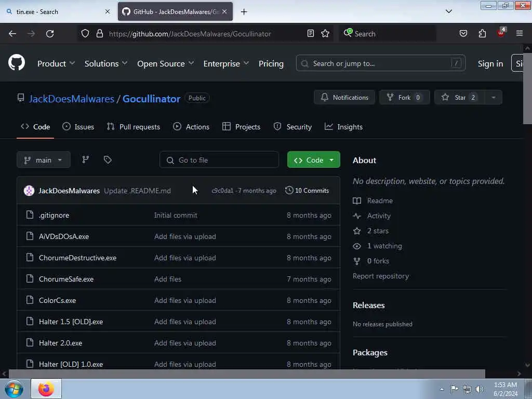The height and width of the screenshot is (399, 532).
Task: Click uBlock Origin extension icon
Action: coord(501,33)
